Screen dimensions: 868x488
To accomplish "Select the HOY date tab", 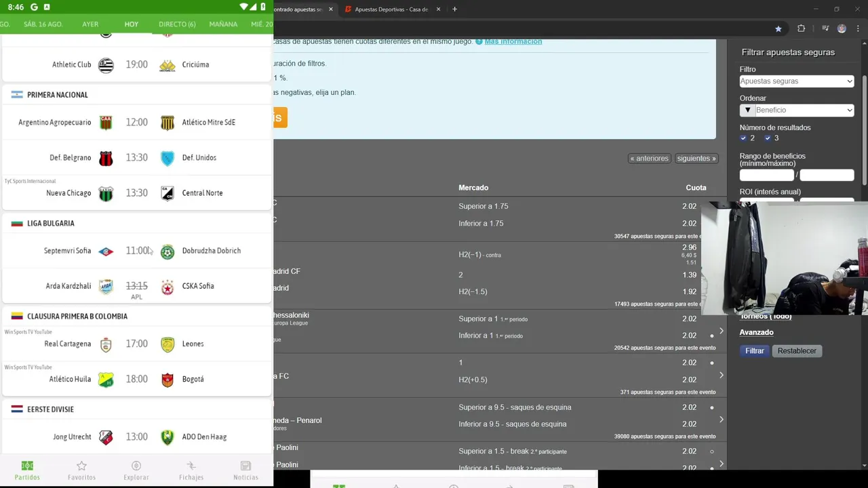I will [132, 24].
